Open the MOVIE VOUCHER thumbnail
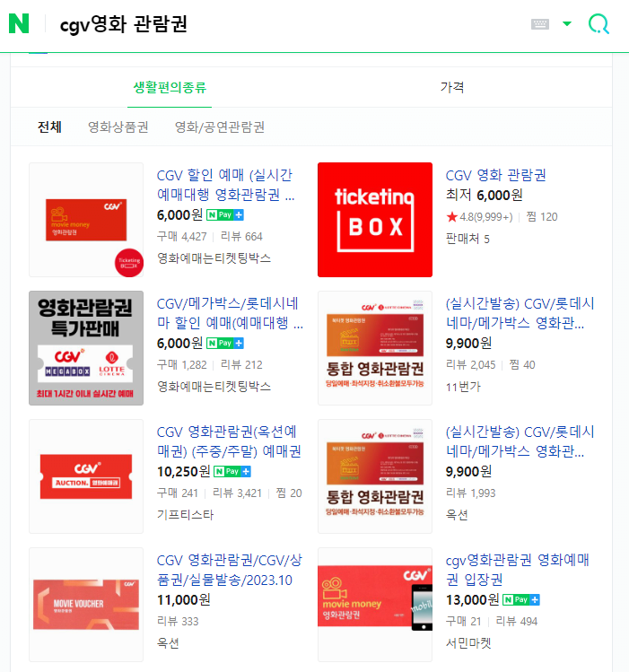The width and height of the screenshot is (629, 672). (86, 605)
